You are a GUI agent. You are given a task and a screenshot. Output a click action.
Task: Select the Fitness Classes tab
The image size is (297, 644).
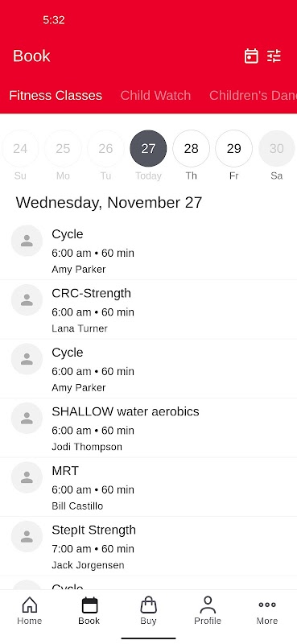[x=56, y=95]
